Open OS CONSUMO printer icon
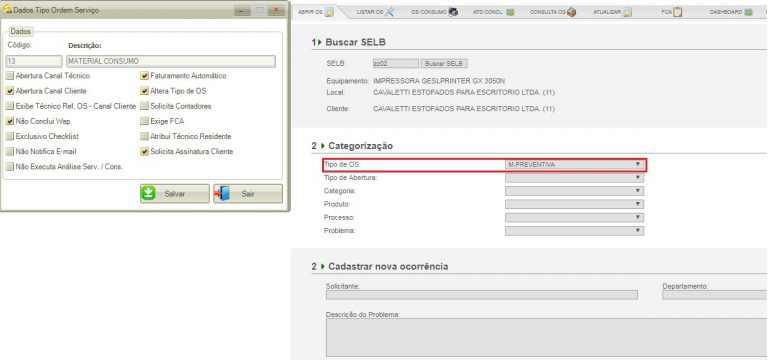 453,12
